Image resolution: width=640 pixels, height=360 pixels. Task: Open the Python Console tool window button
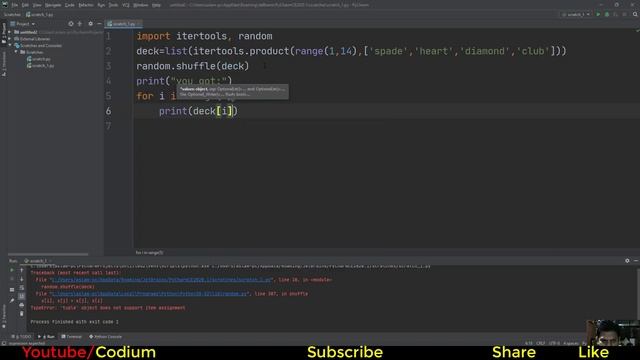(105, 337)
